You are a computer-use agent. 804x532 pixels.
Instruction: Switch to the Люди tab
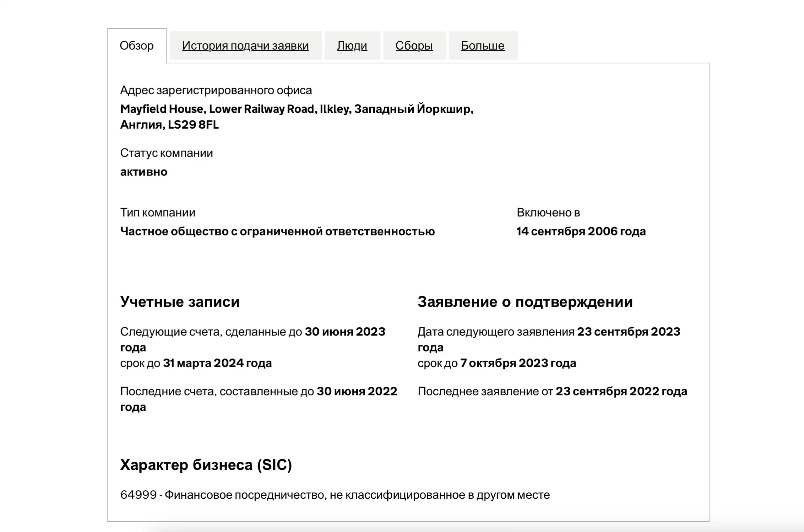[x=352, y=46]
